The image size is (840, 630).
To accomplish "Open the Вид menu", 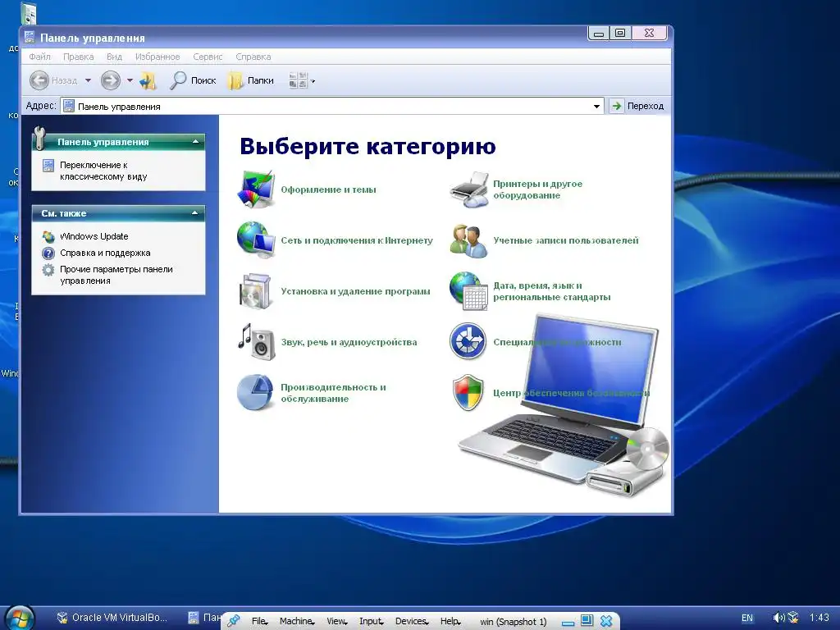I will 114,57.
